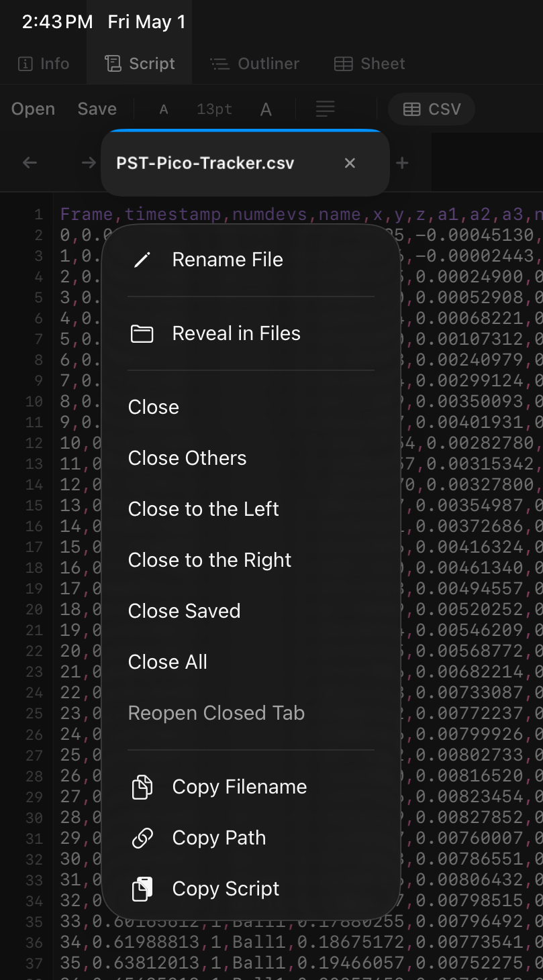Click the Info tab icon
Image resolution: width=543 pixels, height=980 pixels.
(25, 64)
